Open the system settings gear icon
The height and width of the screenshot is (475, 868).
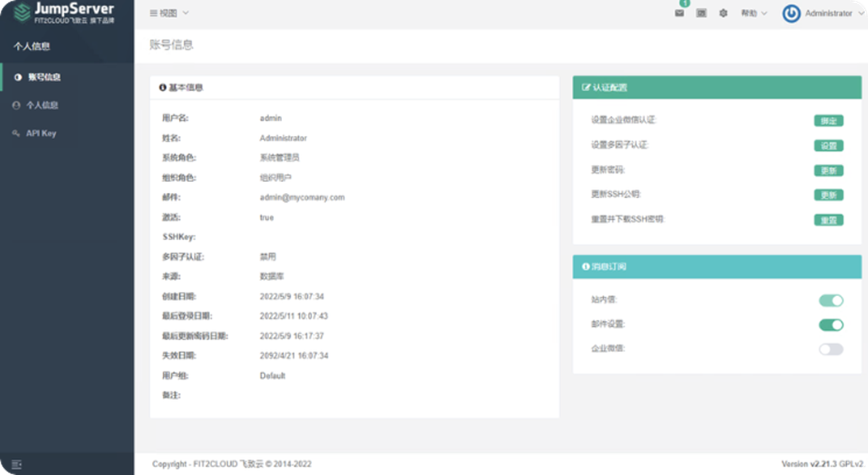[x=723, y=13]
